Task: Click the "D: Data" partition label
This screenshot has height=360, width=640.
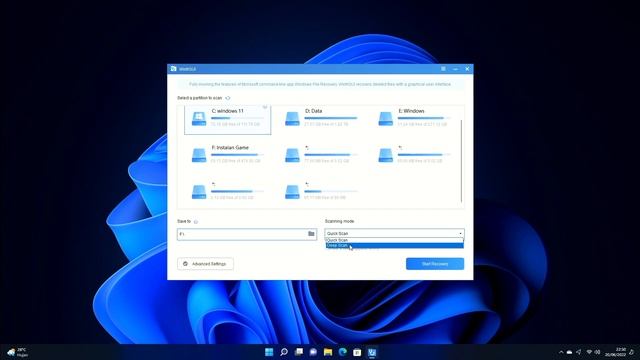Action: [x=313, y=111]
